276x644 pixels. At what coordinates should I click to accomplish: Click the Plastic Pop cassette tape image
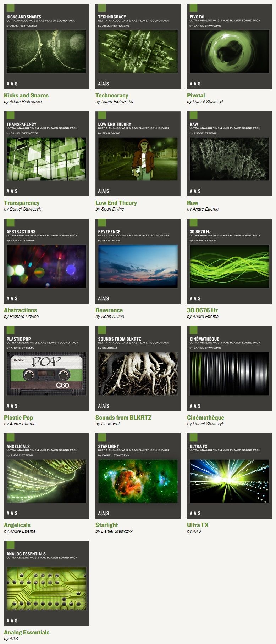(x=46, y=369)
